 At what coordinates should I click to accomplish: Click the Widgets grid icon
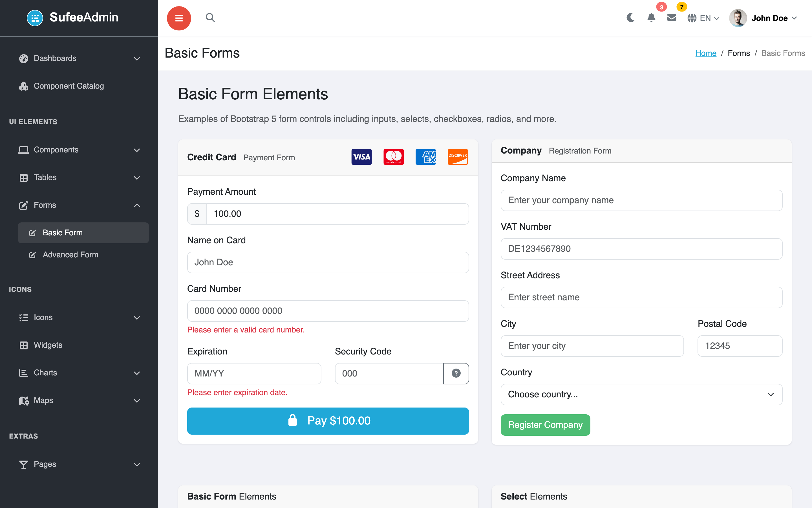tap(23, 345)
